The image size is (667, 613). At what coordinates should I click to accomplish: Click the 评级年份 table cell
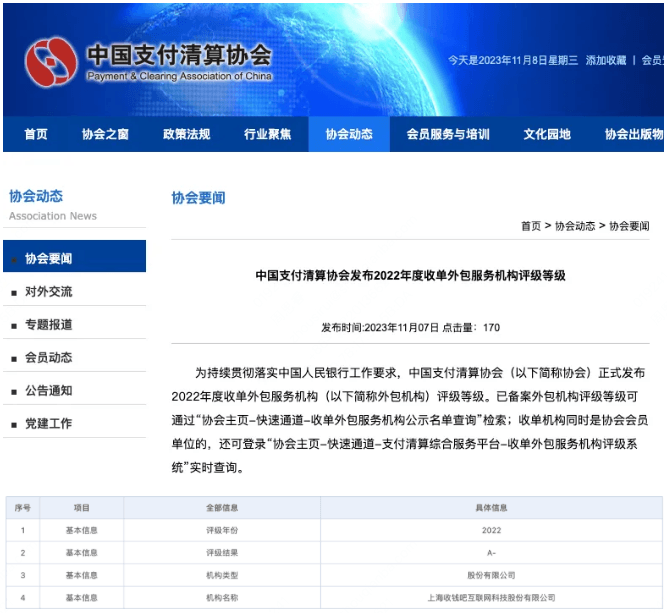pyautogui.click(x=222, y=530)
